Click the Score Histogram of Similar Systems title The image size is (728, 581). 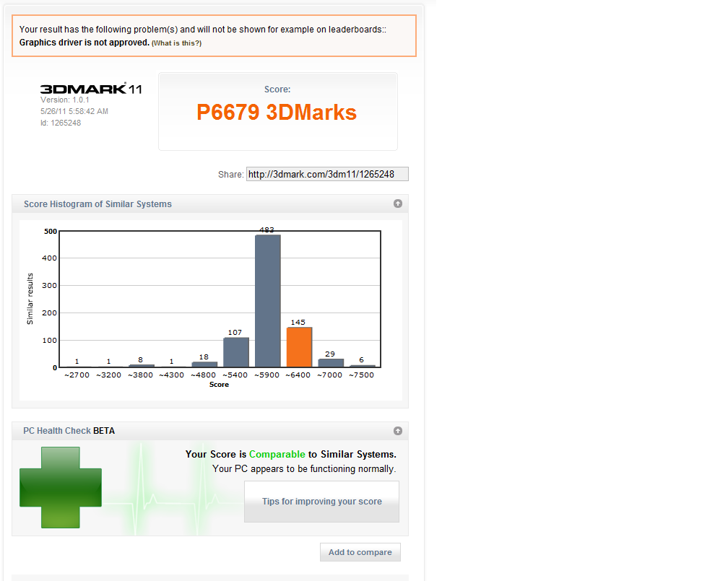click(97, 204)
